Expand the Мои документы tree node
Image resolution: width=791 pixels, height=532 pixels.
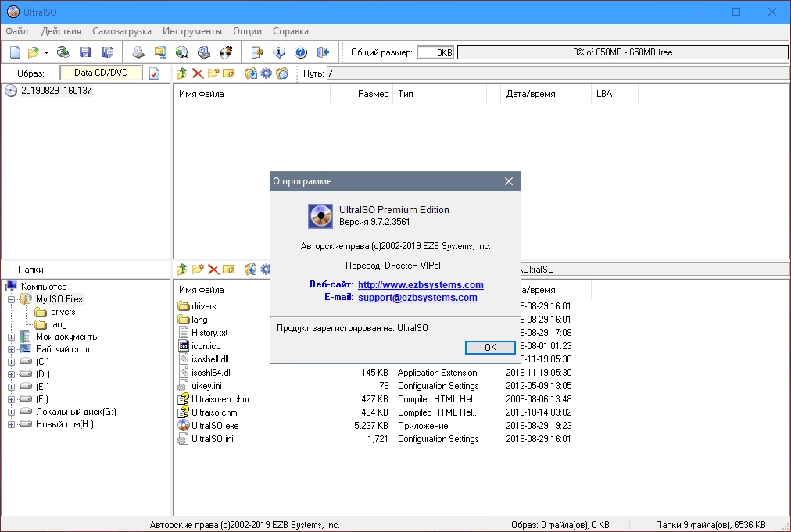pyautogui.click(x=11, y=337)
